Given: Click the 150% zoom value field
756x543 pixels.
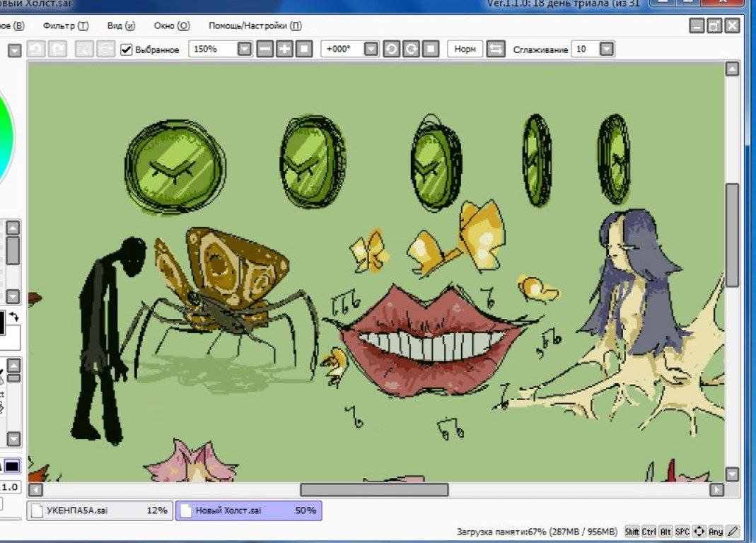Looking at the screenshot, I should 213,49.
